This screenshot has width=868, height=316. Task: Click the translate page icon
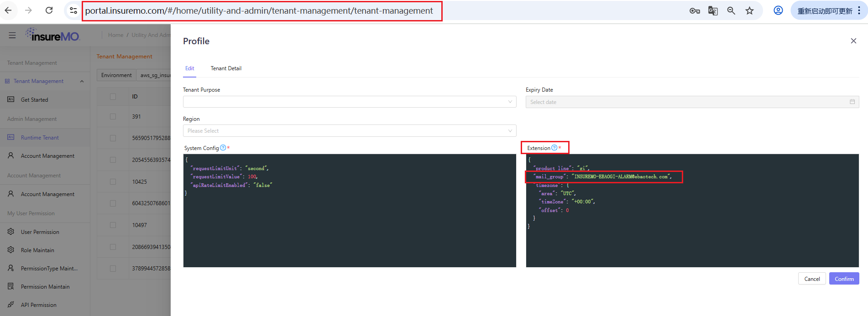[x=713, y=11]
